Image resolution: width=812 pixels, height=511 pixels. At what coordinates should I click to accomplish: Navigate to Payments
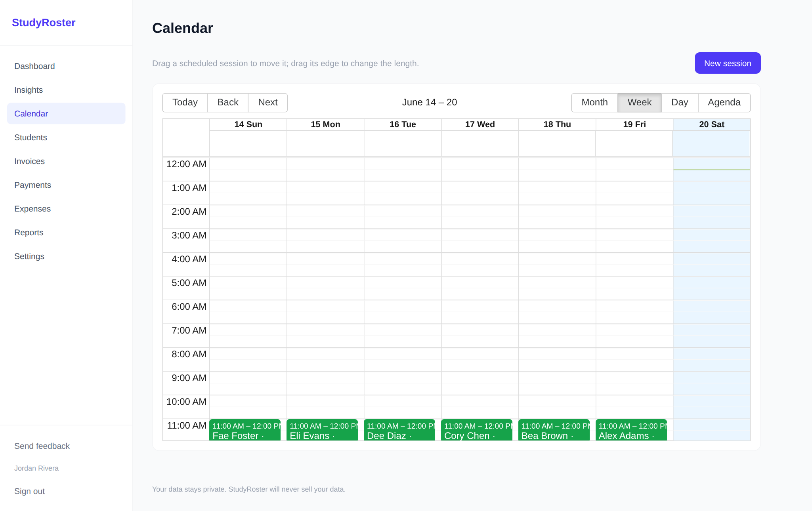click(x=66, y=185)
